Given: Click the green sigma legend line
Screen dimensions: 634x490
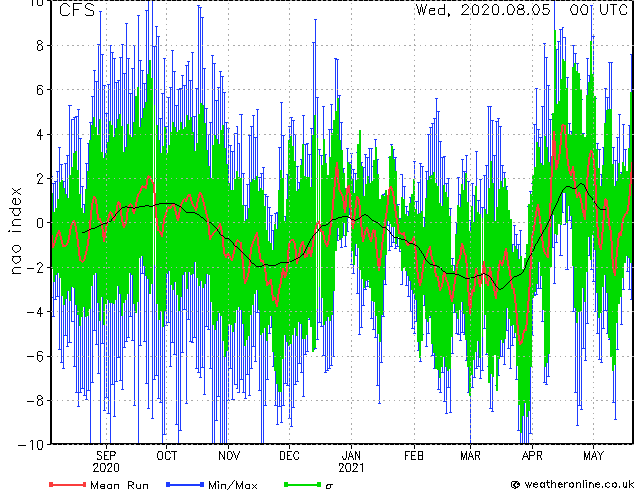Looking at the screenshot, I should coord(303,484).
